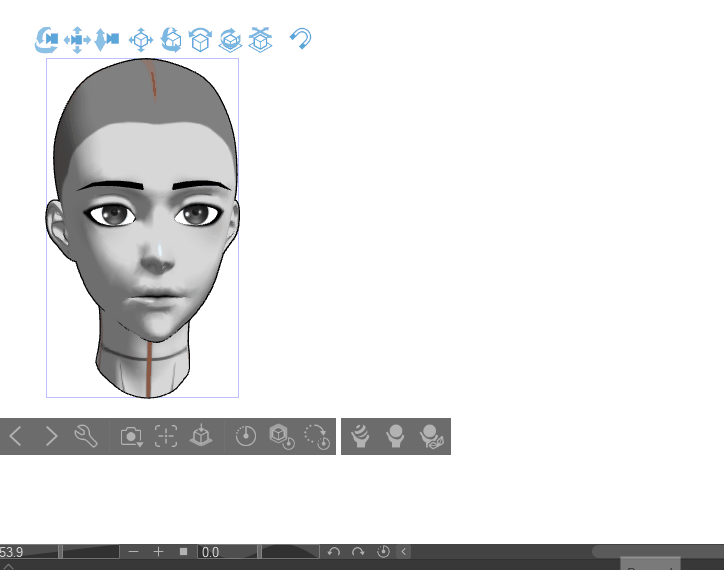
Task: Select the pan camera manipulator icon
Action: pyautogui.click(x=77, y=40)
